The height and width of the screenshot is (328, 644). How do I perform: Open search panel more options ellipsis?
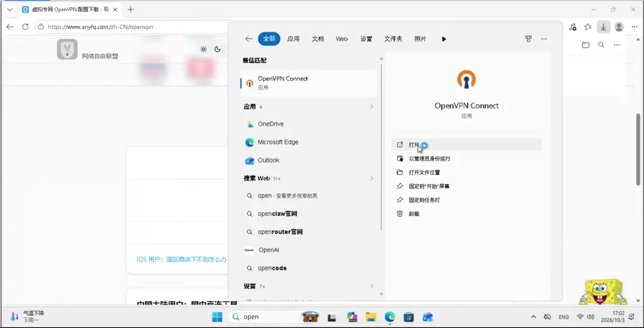pos(544,39)
